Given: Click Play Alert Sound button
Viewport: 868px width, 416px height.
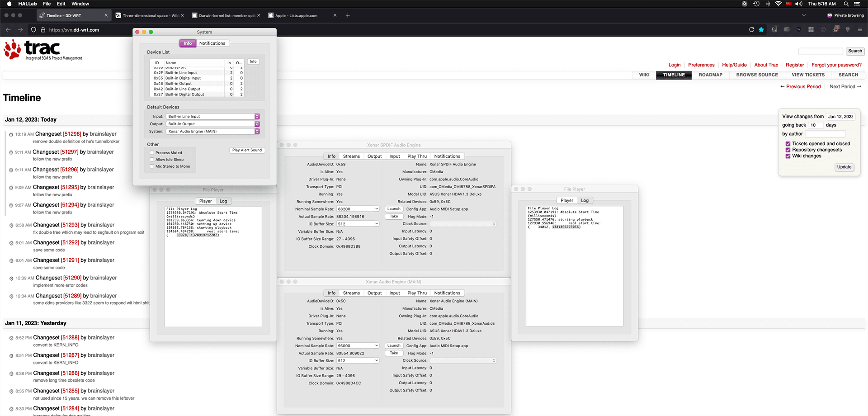Looking at the screenshot, I should (247, 150).
